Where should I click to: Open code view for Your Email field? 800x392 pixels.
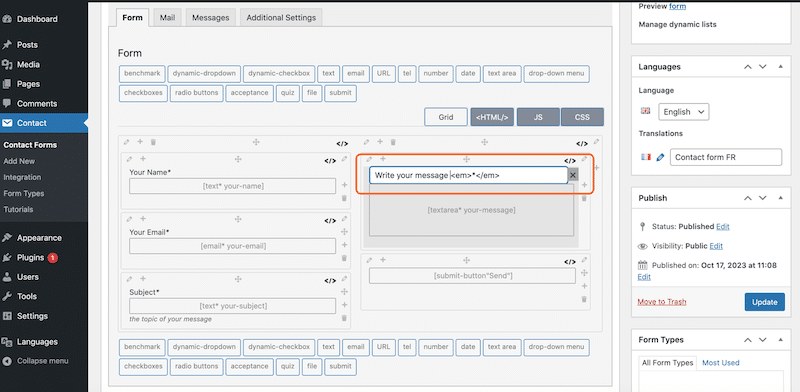[x=330, y=220]
